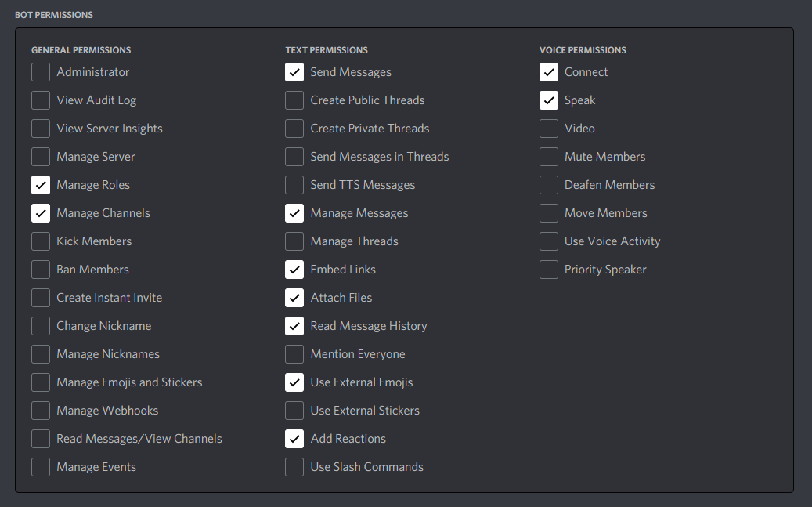Enable the Mention Everyone permission

point(294,354)
